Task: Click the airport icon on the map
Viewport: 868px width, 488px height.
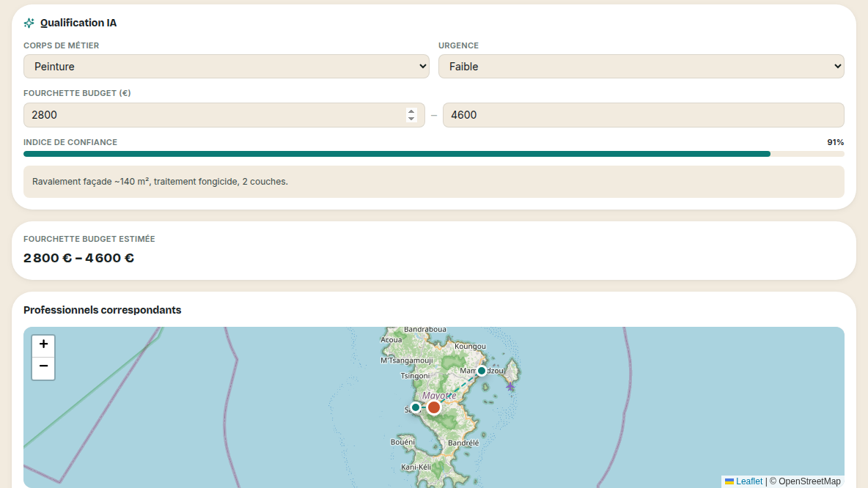Action: coord(510,387)
